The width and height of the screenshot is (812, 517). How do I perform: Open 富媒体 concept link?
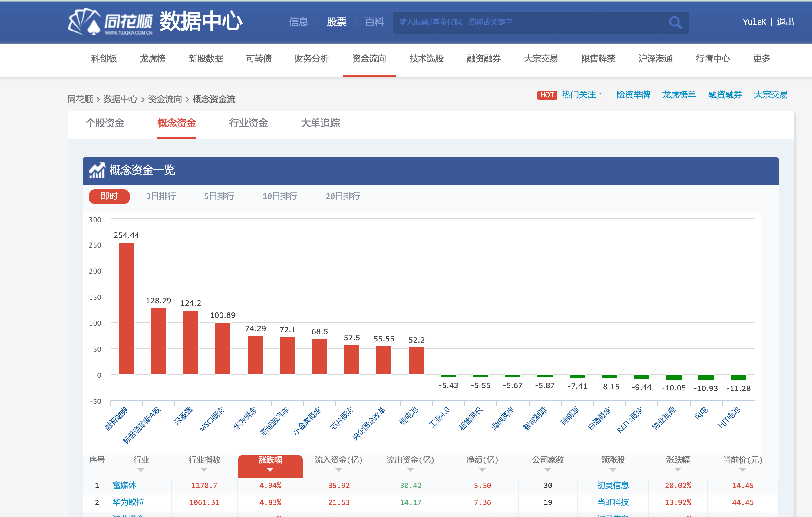click(x=124, y=485)
